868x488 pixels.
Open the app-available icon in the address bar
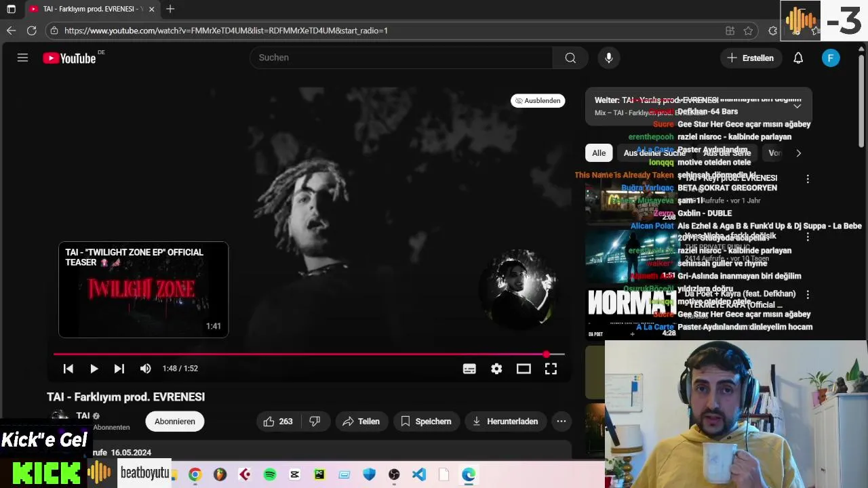pos(730,30)
